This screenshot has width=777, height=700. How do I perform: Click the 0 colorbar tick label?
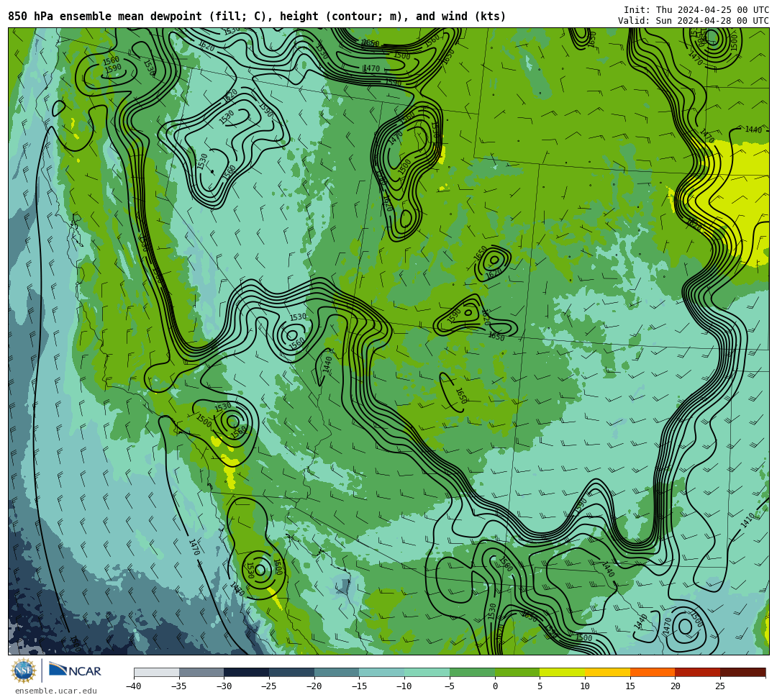tap(495, 686)
